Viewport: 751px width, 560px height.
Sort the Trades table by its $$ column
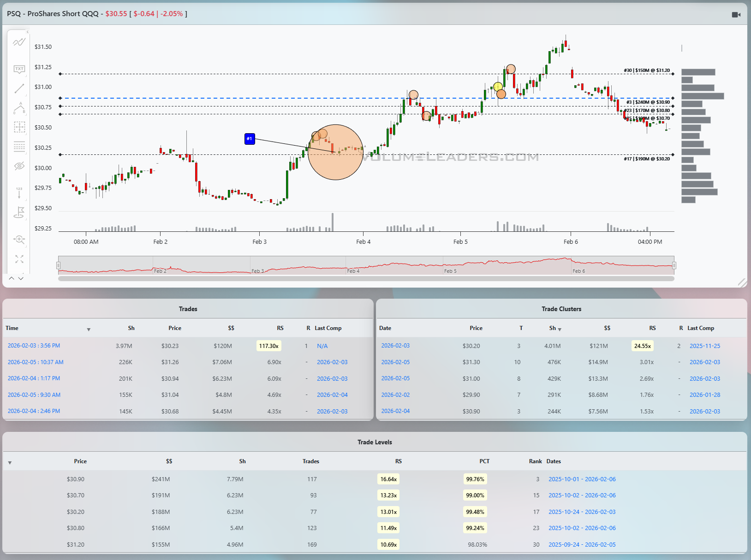[231, 328]
